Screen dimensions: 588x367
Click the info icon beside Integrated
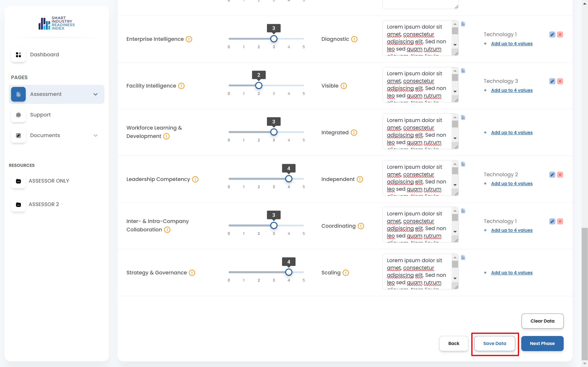coord(354,133)
